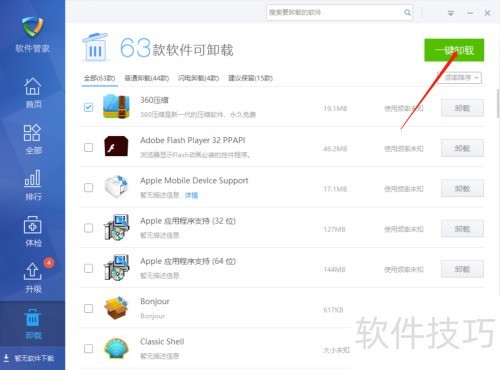Click the Apple 应用程序支持 (32 位) icon
Image resolution: width=500 pixels, height=370 pixels.
point(116,227)
